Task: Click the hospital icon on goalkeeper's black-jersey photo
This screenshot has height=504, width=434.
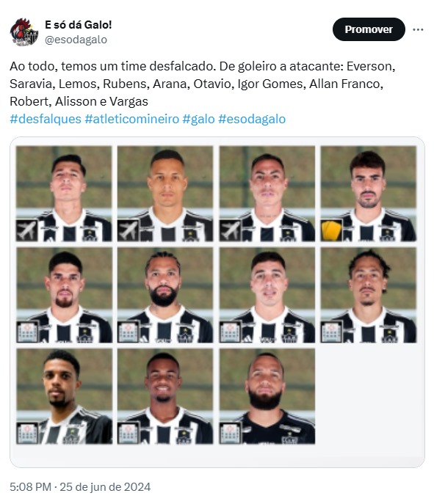Action: 230,433
